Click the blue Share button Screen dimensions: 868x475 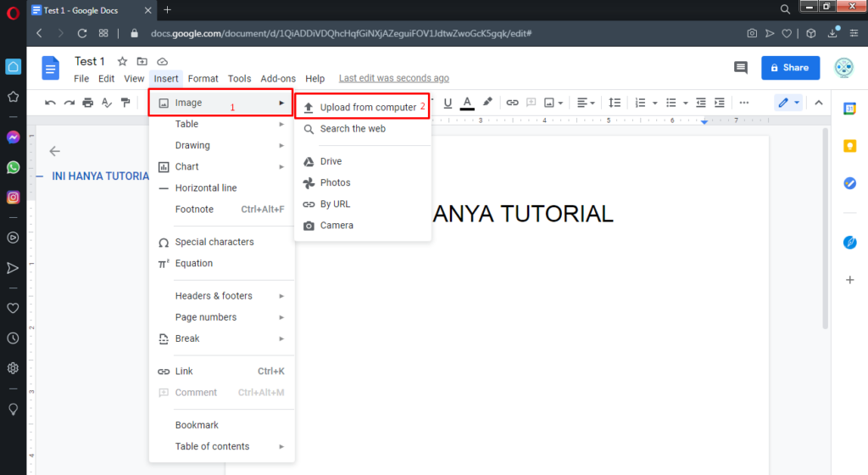790,68
